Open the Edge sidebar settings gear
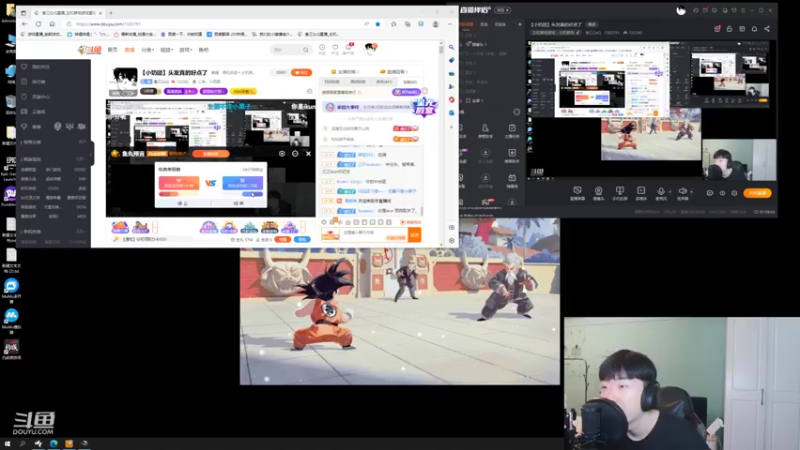The image size is (800, 450). coord(452,240)
